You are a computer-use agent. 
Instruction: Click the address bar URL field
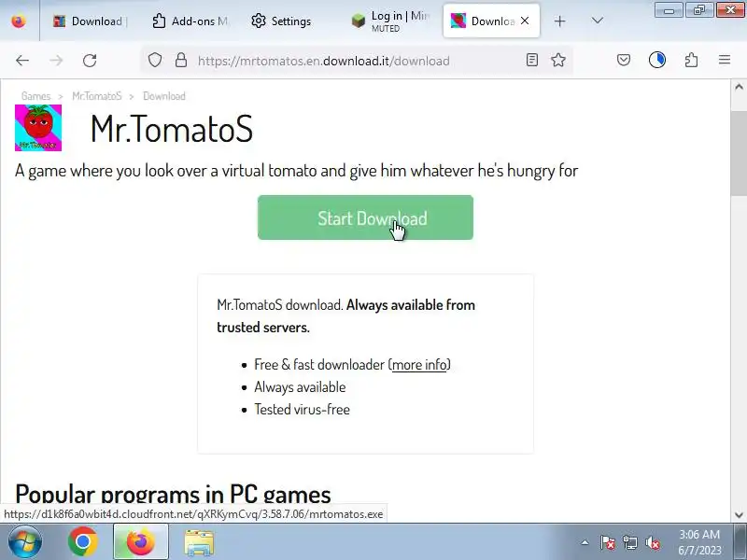pos(358,61)
